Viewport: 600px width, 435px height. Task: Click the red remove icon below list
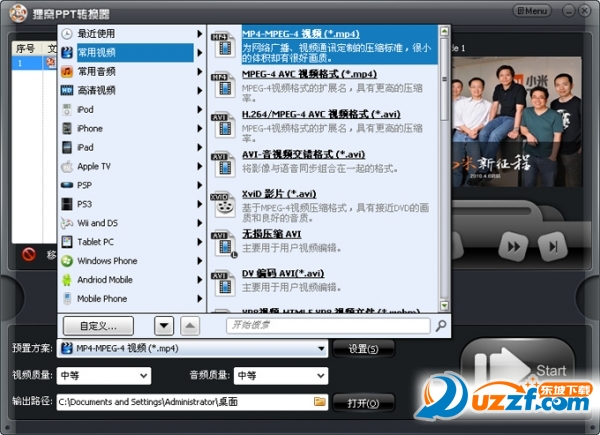(x=29, y=254)
